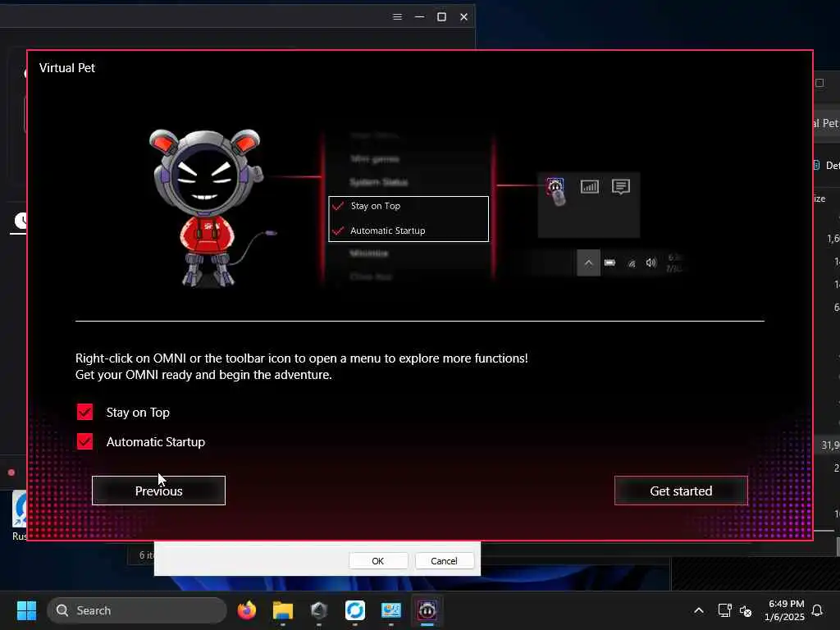Close the background window
The width and height of the screenshot is (840, 630).
click(x=464, y=17)
